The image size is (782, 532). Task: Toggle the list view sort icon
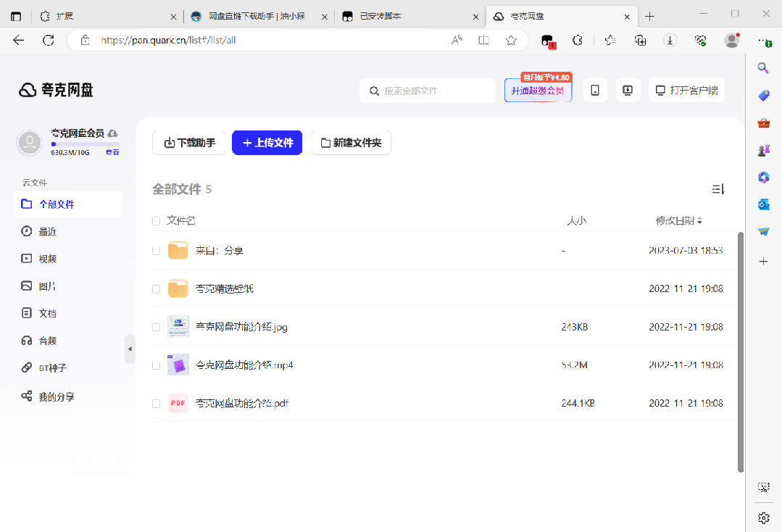(717, 189)
